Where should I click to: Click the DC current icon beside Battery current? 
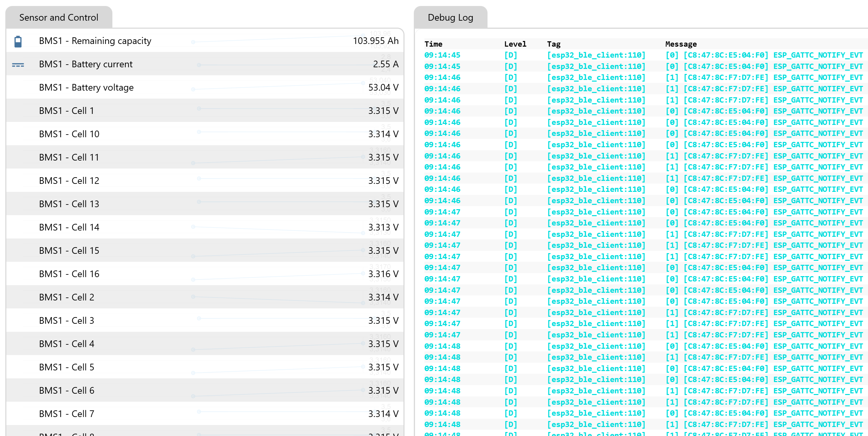[x=18, y=65]
